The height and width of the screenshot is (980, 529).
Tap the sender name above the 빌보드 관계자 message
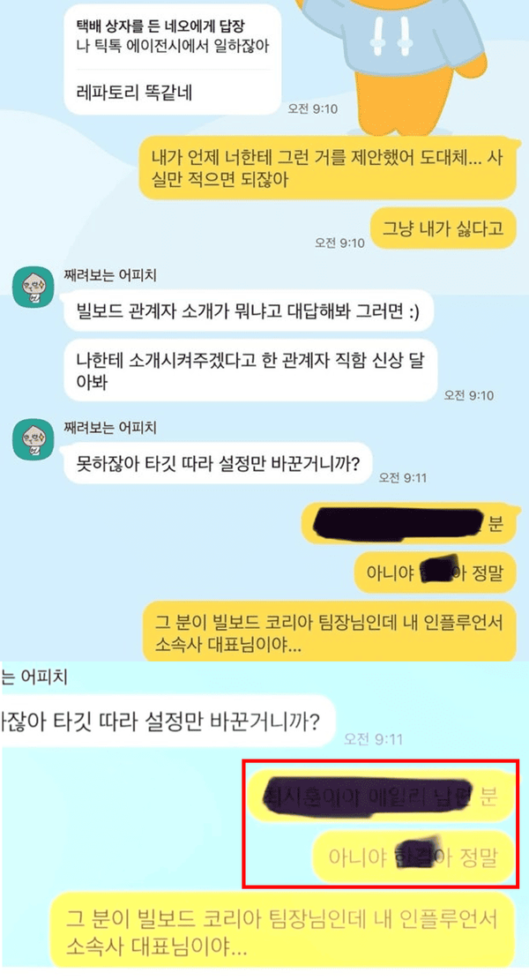[x=110, y=274]
